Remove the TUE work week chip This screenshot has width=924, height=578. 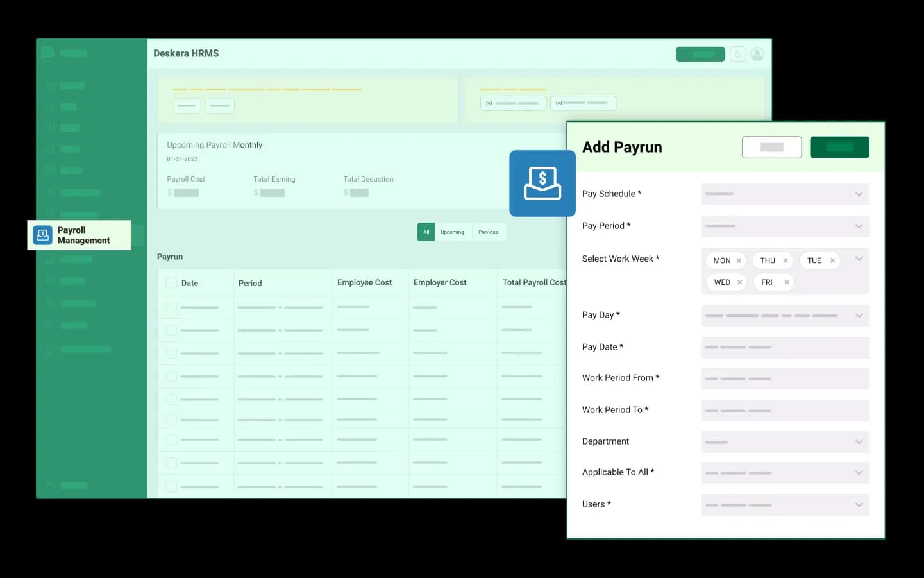pyautogui.click(x=832, y=260)
